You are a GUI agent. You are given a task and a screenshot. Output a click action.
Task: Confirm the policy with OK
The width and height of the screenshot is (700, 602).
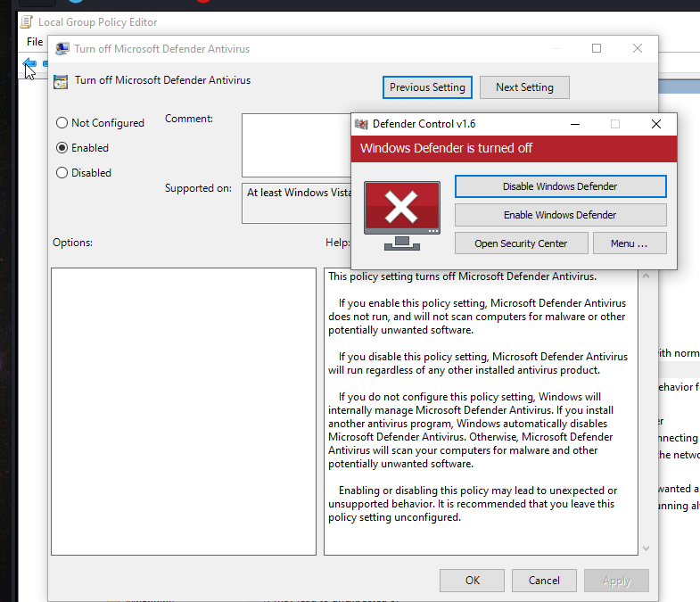(472, 580)
